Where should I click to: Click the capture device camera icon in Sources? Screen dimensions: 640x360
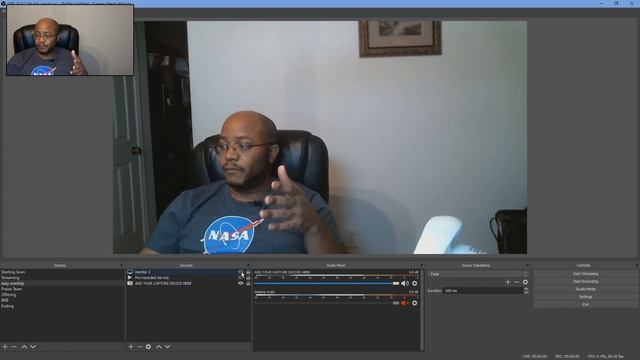(130, 283)
